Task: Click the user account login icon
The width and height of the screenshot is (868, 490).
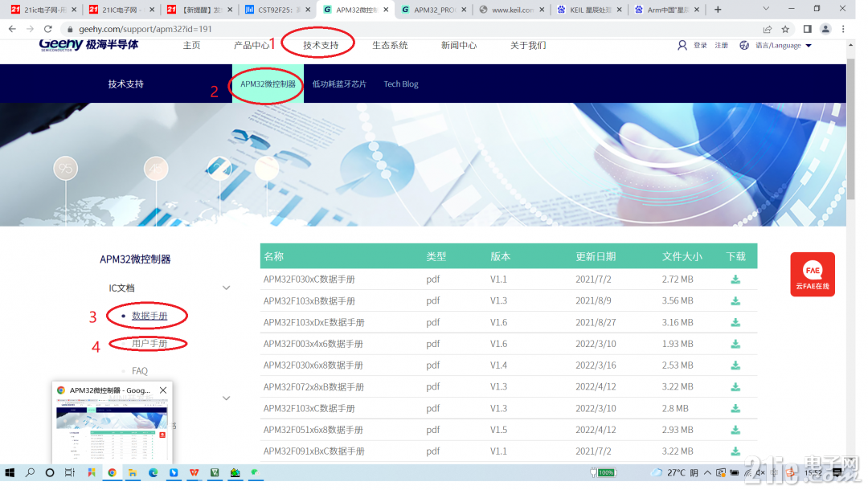Action: coord(682,45)
